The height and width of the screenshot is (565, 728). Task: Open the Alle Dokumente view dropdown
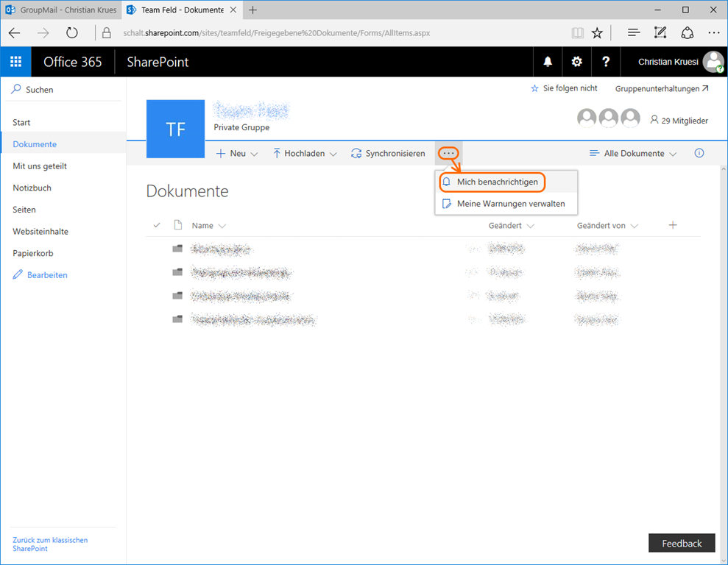click(633, 154)
